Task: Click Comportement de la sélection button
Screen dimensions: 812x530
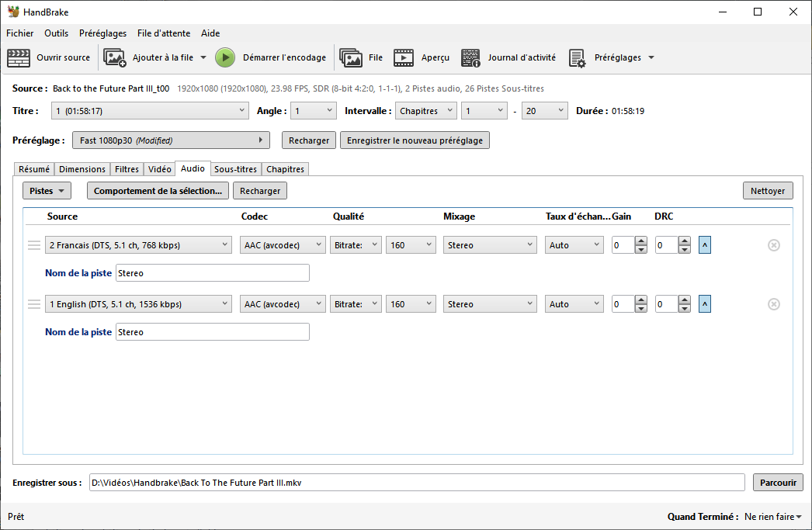Action: 158,191
